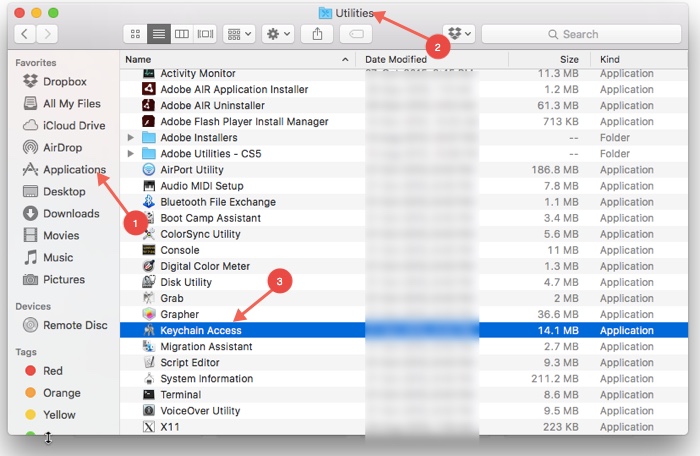Go back with the left chevron button

(25, 34)
